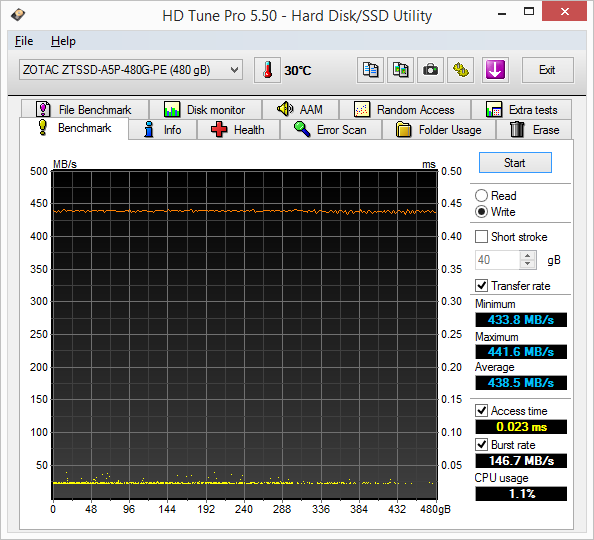Enable the Short stroke checkbox
Image resolution: width=594 pixels, height=540 pixels.
pyautogui.click(x=481, y=237)
